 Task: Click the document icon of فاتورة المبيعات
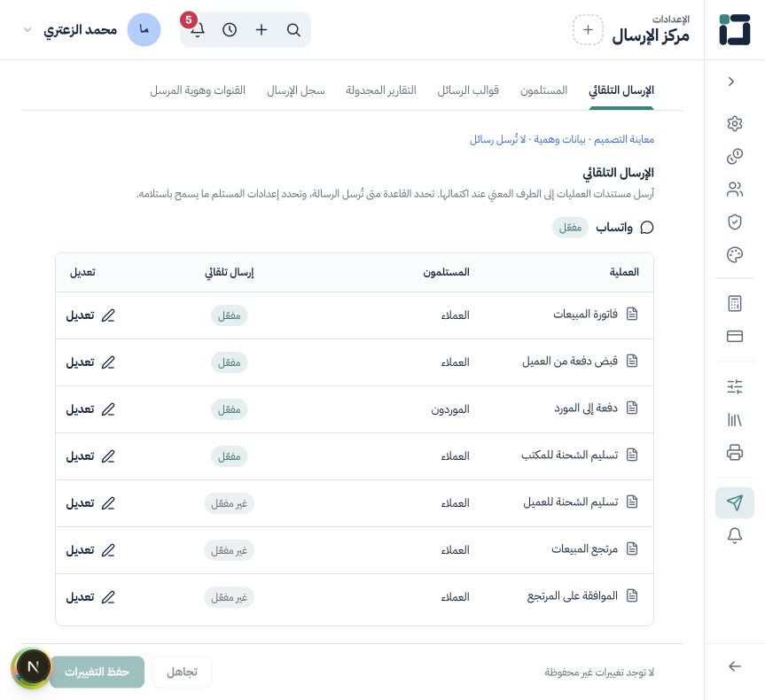click(x=632, y=315)
